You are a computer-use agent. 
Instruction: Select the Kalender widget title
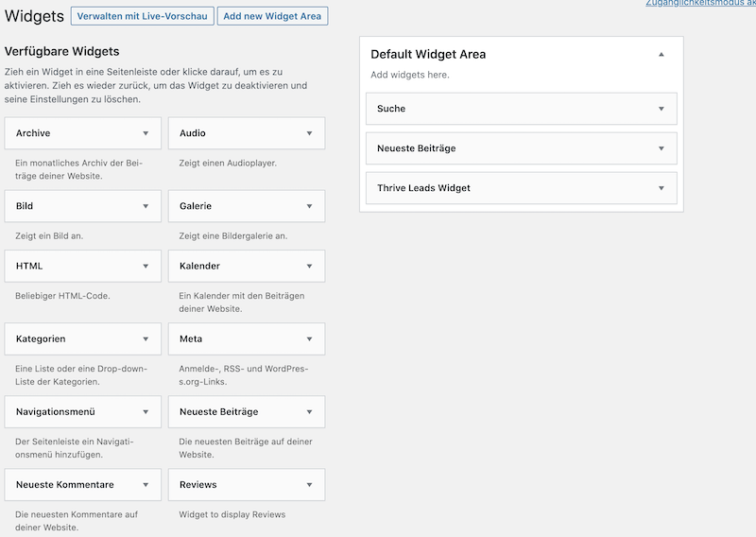coord(199,266)
